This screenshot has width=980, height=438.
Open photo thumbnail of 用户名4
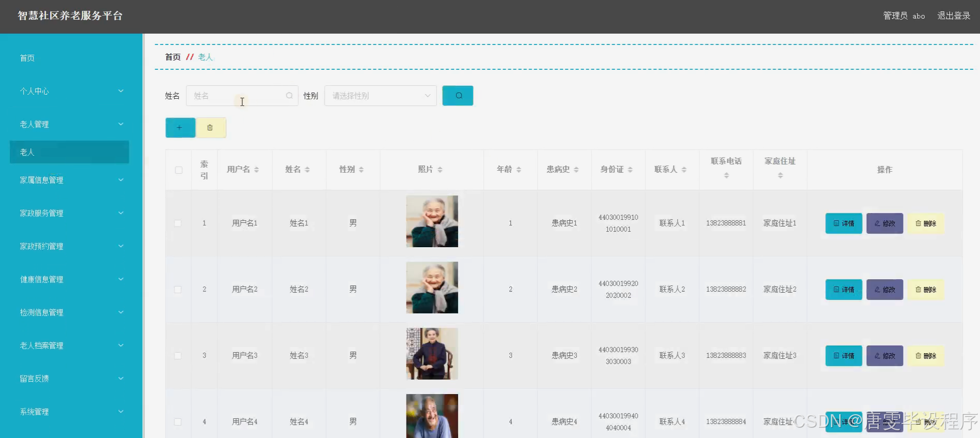[x=432, y=416]
